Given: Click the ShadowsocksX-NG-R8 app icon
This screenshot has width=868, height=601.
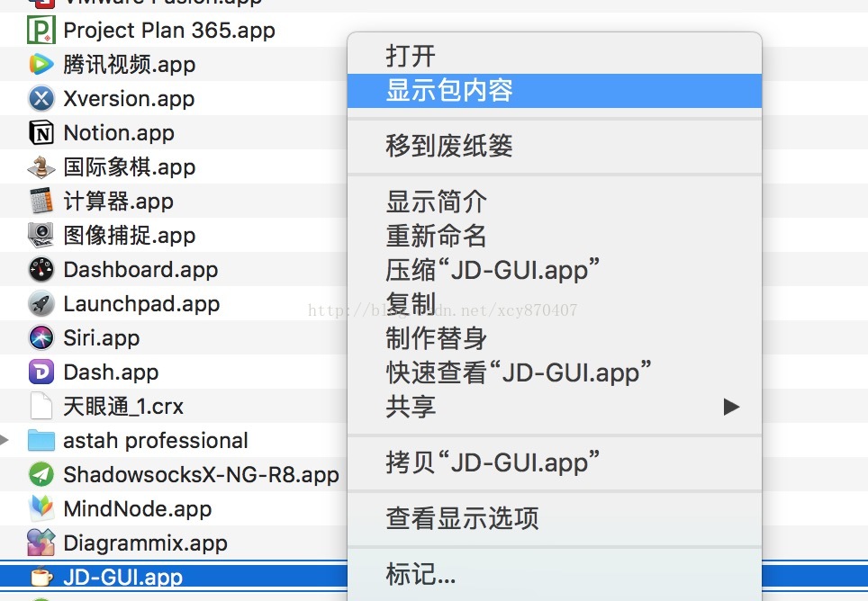Looking at the screenshot, I should 41,474.
